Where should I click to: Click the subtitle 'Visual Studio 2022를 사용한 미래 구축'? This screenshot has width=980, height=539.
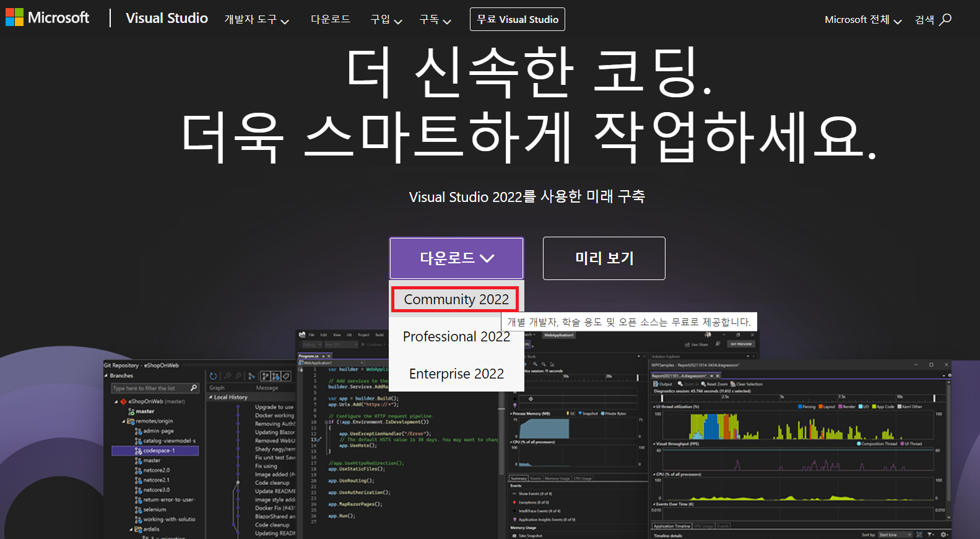[x=527, y=197]
